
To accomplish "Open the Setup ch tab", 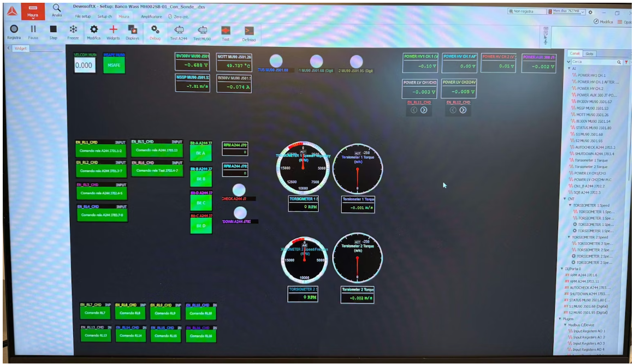I will point(105,16).
